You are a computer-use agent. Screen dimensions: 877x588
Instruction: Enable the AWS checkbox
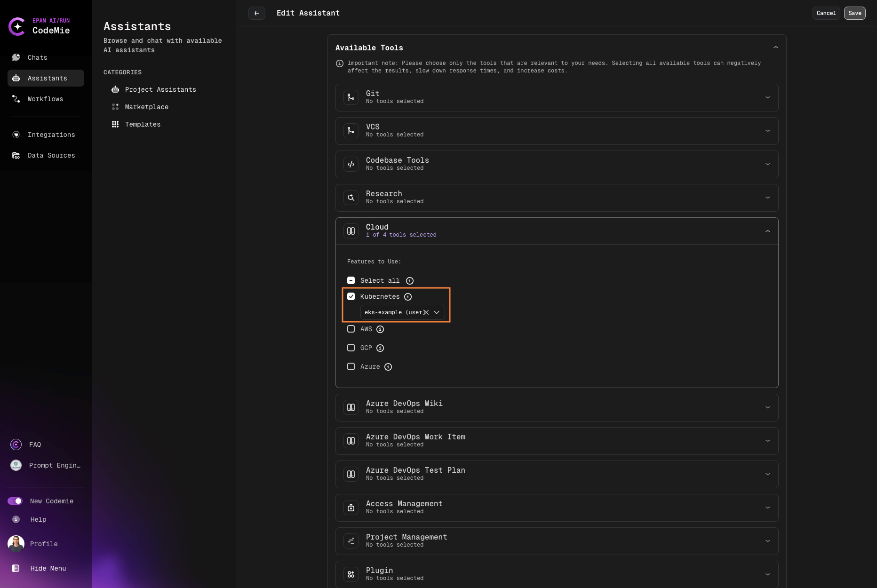pyautogui.click(x=351, y=329)
